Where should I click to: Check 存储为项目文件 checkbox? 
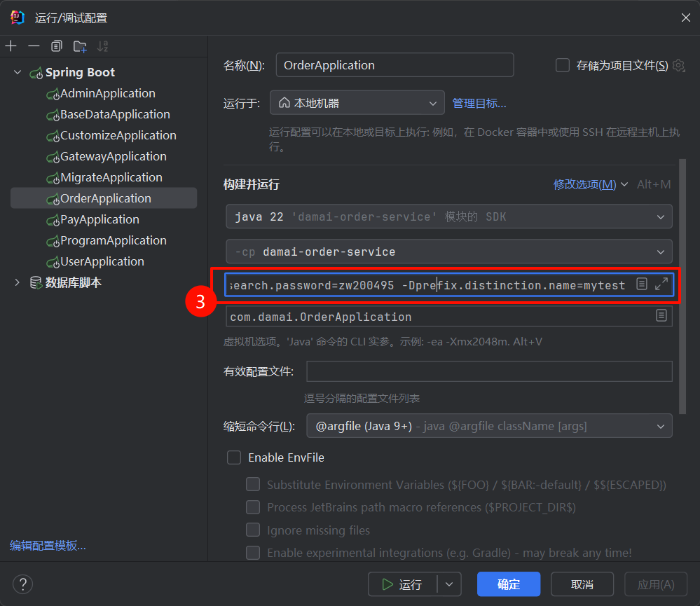(x=563, y=65)
